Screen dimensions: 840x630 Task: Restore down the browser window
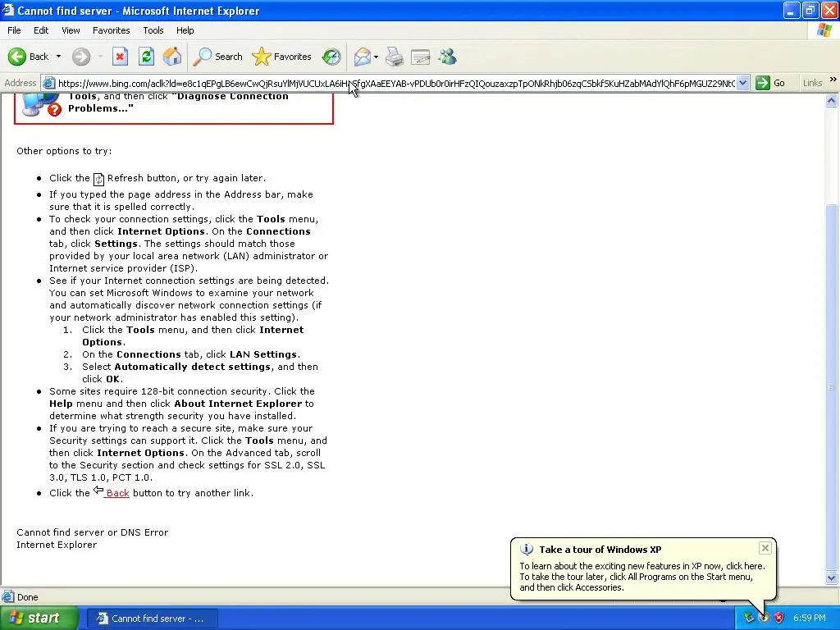[x=810, y=10]
